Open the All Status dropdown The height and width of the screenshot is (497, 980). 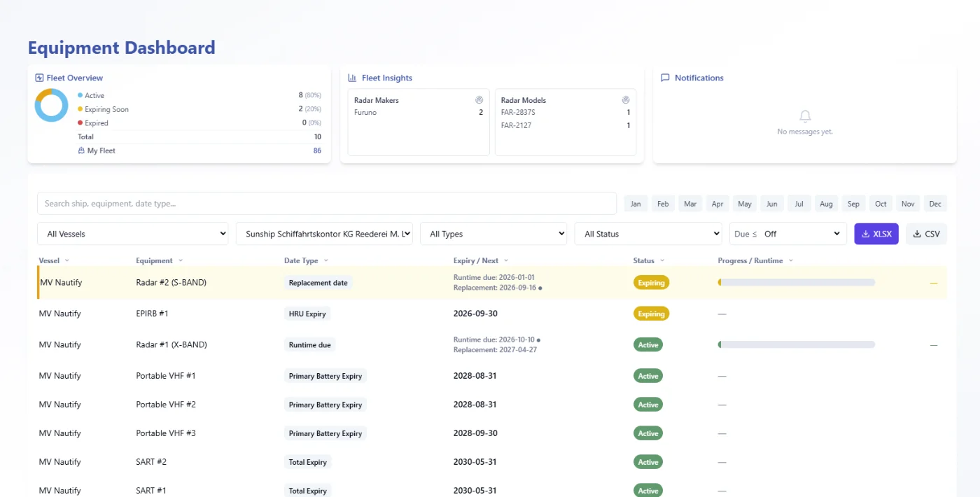click(648, 234)
